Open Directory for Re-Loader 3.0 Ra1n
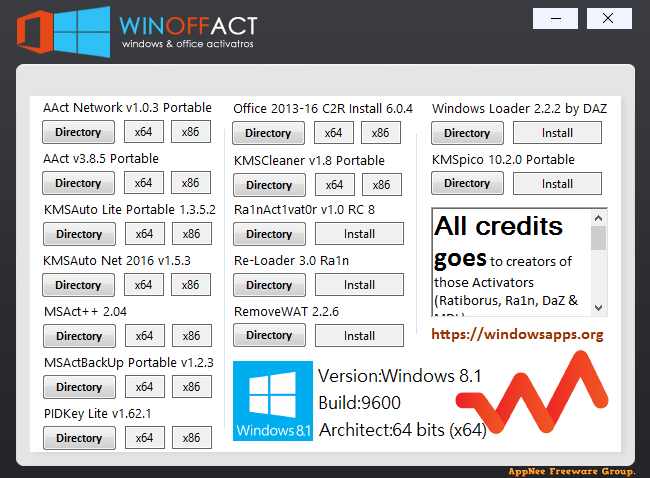 pos(269,285)
